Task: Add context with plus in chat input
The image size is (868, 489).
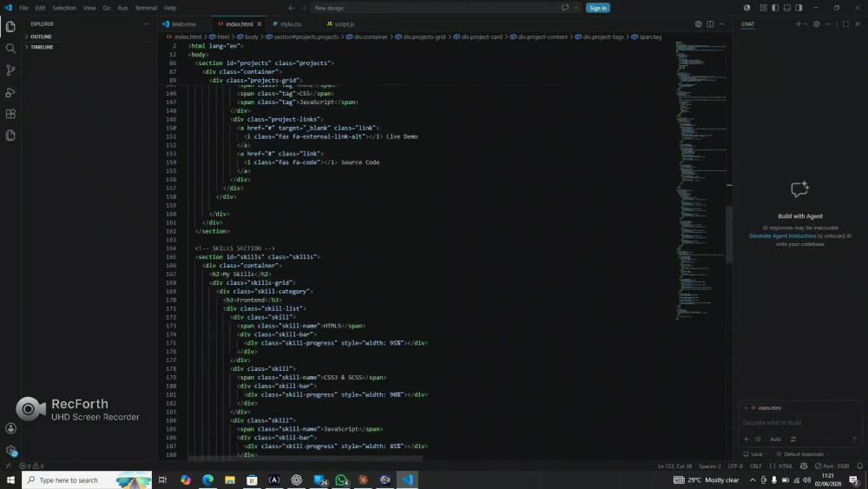Action: (746, 439)
